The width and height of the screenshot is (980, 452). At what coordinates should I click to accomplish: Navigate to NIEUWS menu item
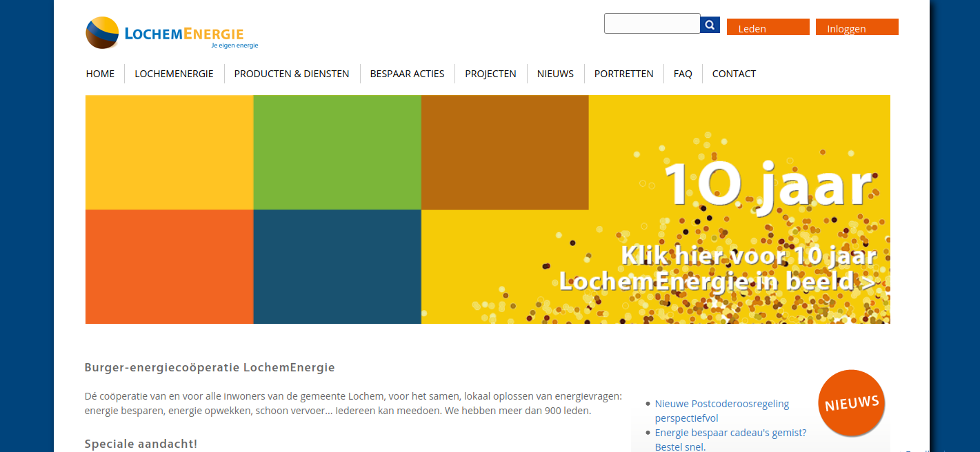(555, 74)
